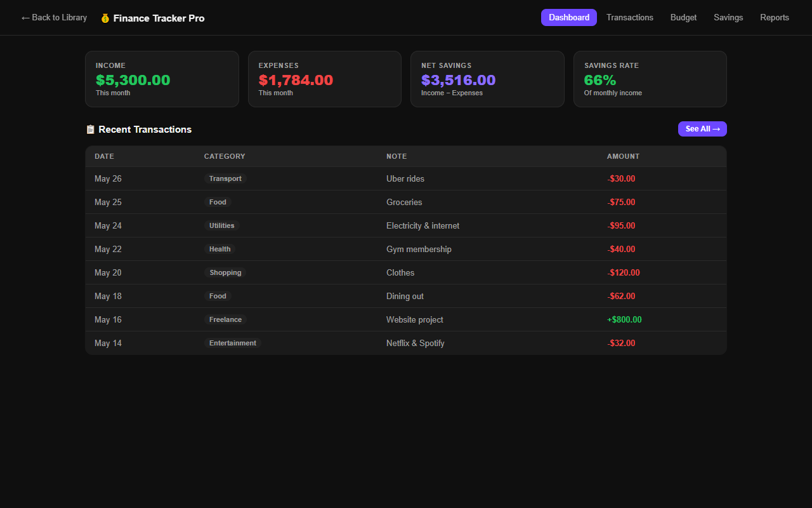Click the Of monthly income subtitle
812x508 pixels.
tap(613, 93)
